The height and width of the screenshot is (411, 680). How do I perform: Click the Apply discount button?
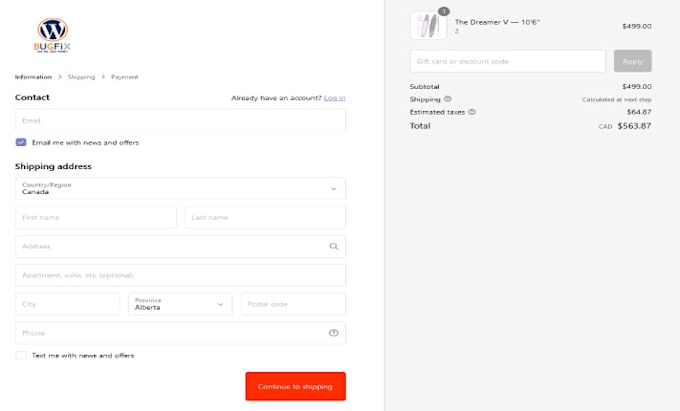(633, 61)
